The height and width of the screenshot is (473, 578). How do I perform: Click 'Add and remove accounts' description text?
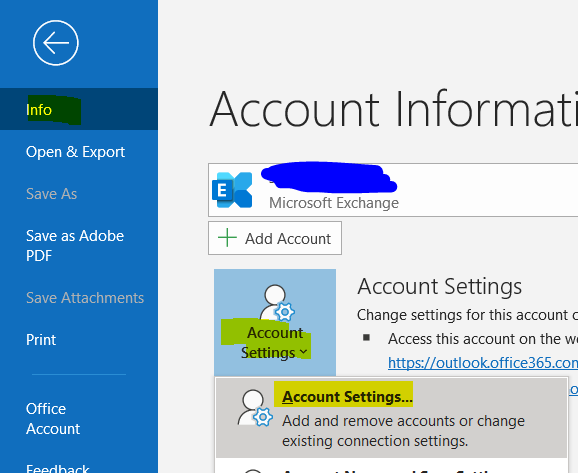tap(403, 431)
